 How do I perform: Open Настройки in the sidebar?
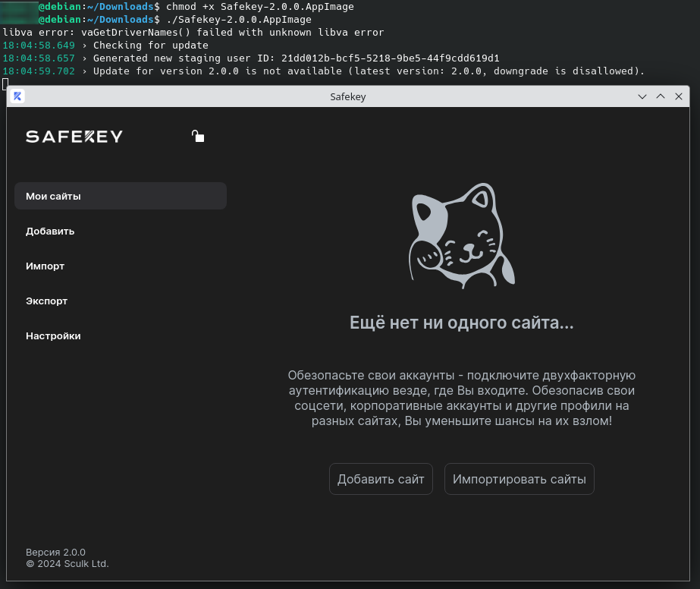click(53, 335)
